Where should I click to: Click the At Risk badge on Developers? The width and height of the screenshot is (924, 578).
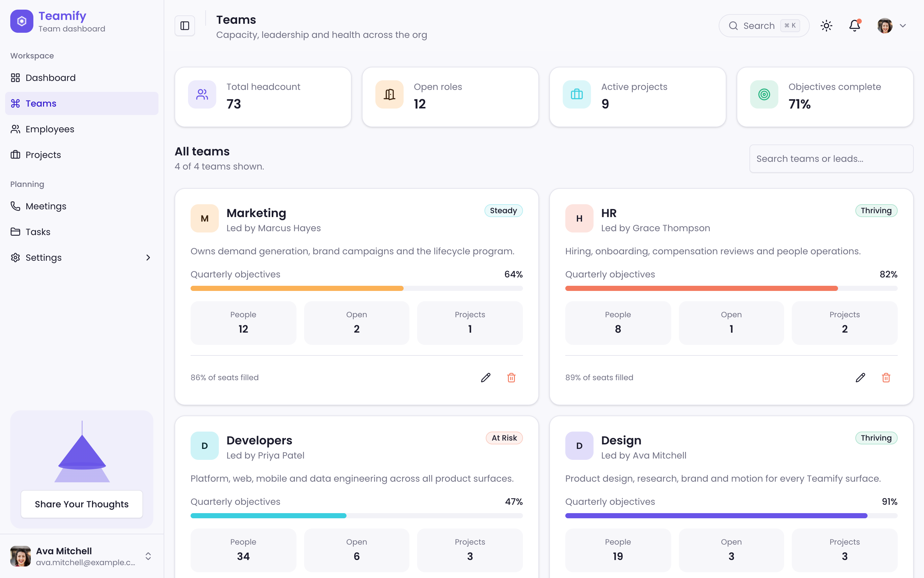(504, 438)
